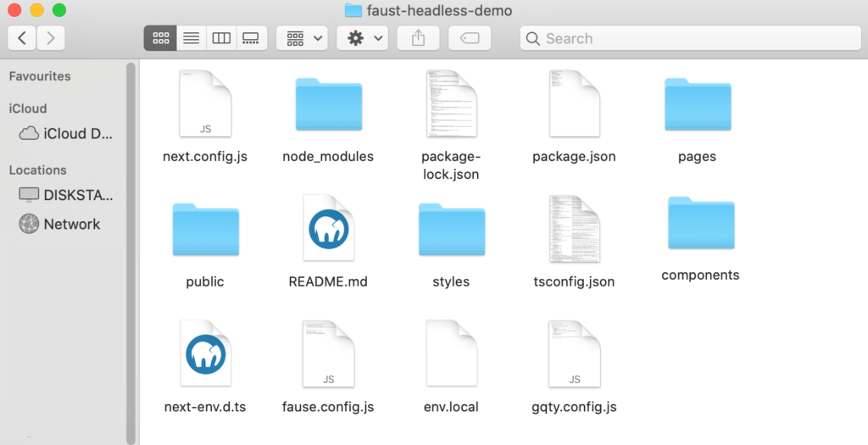
Task: Open the gear action menu
Action: 363,38
